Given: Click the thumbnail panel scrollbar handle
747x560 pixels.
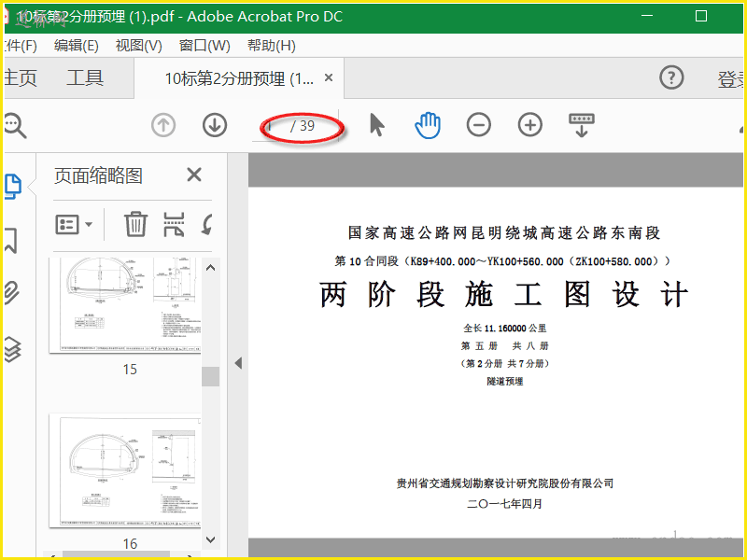Looking at the screenshot, I should click(x=211, y=376).
